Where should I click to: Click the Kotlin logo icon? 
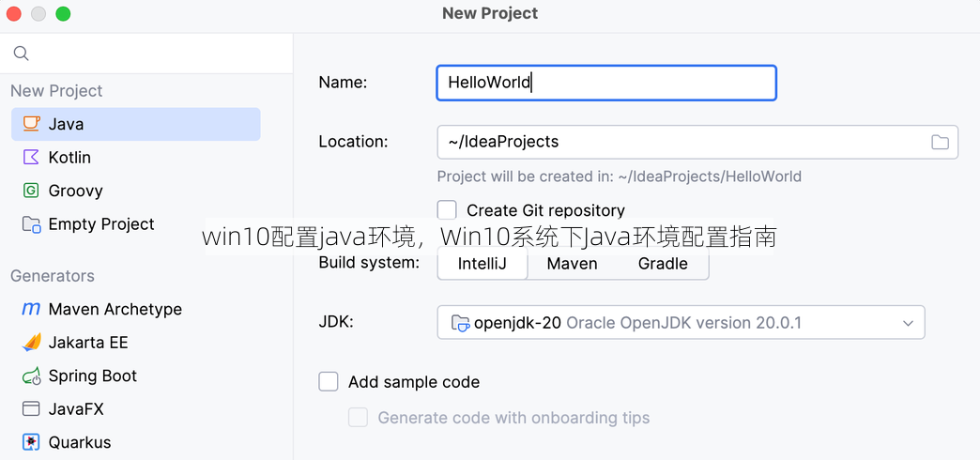click(x=31, y=157)
